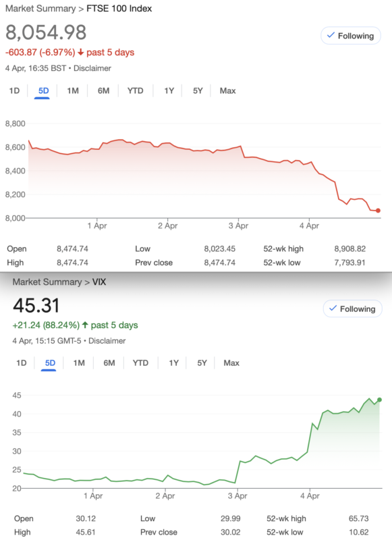Select the 5Y tab on FTSE 100 chart

(198, 90)
